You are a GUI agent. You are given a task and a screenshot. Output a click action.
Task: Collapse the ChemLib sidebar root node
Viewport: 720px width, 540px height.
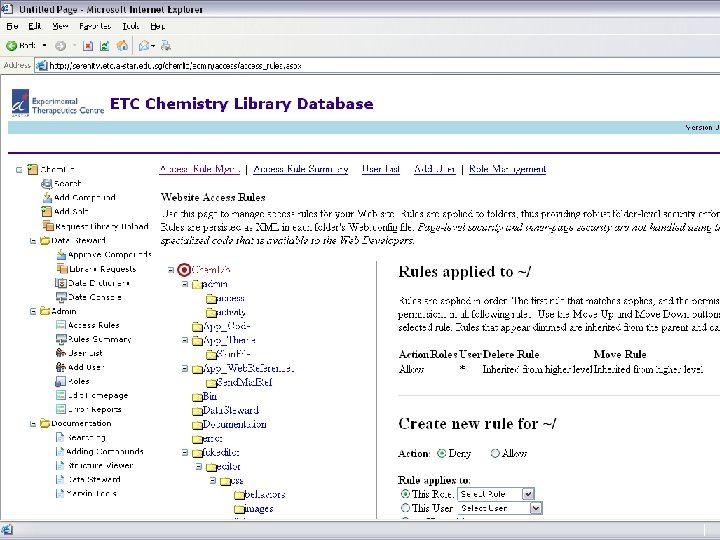click(19, 170)
